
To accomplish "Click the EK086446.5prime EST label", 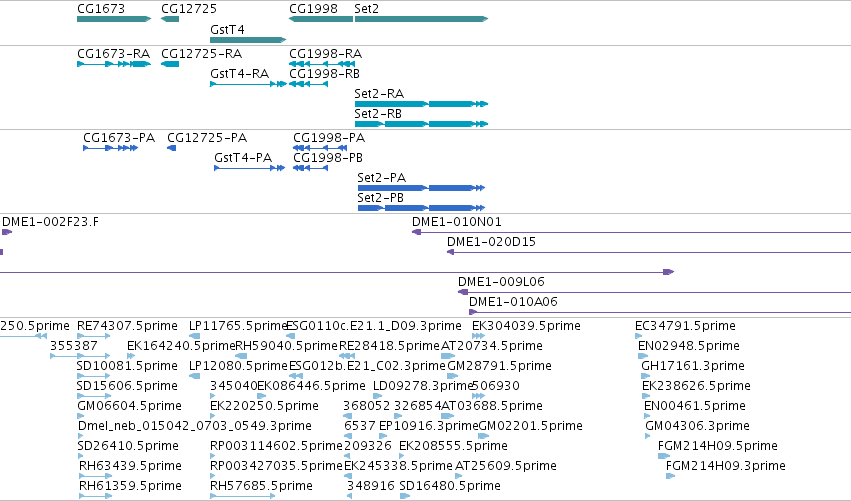I will tap(312, 386).
